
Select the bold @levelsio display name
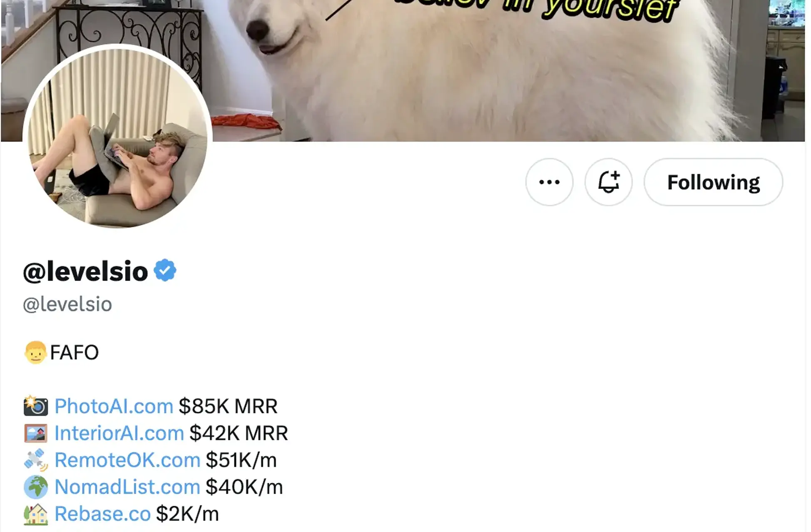85,271
